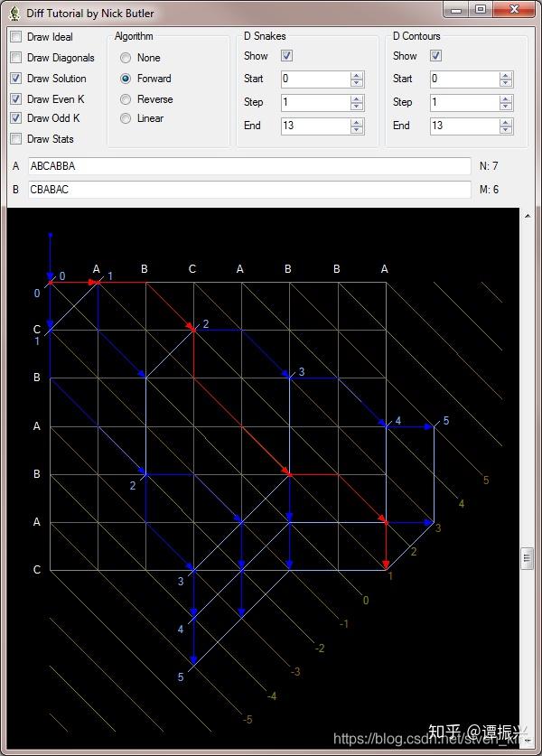Decrease D Contours Start with down arrow
Image resolution: width=542 pixels, height=756 pixels.
click(x=506, y=83)
